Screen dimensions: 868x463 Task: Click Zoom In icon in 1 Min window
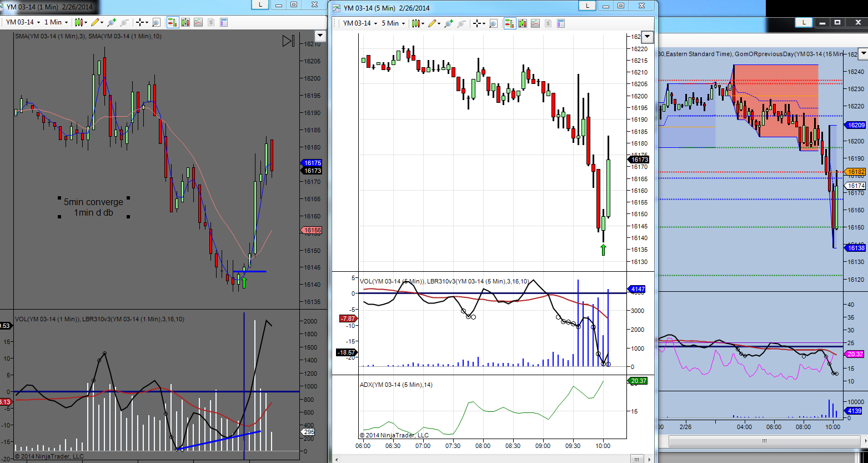[x=112, y=22]
